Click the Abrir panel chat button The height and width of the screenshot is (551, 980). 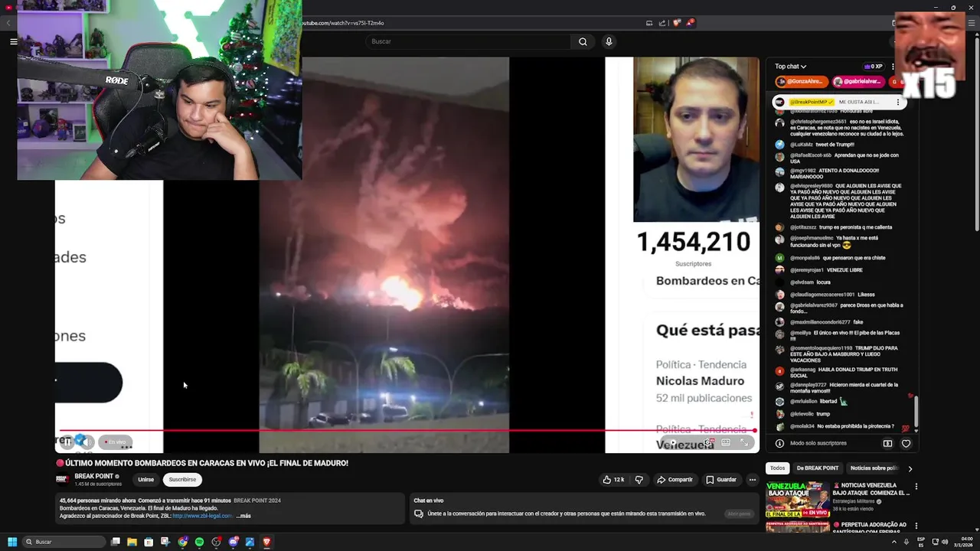click(739, 514)
